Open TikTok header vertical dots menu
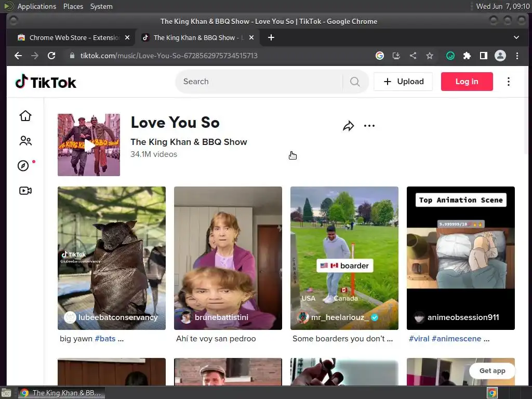Screen dimensions: 532x399 click(508, 82)
